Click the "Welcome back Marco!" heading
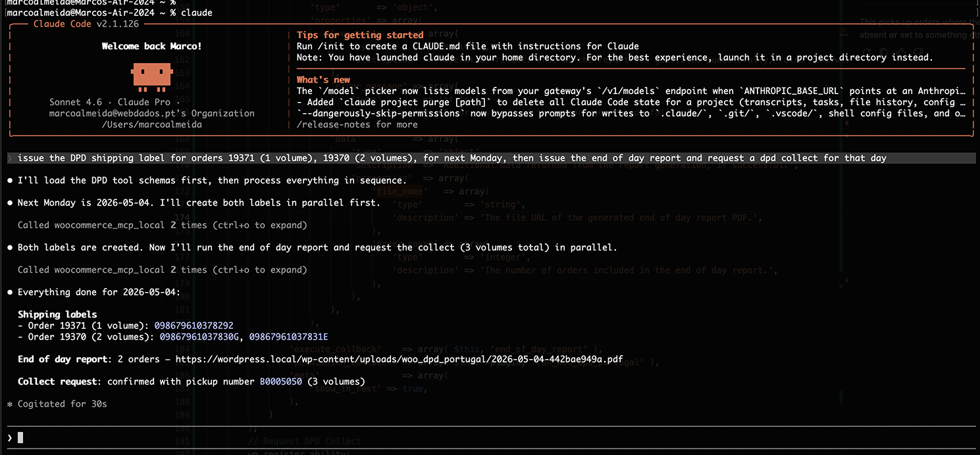 [152, 46]
